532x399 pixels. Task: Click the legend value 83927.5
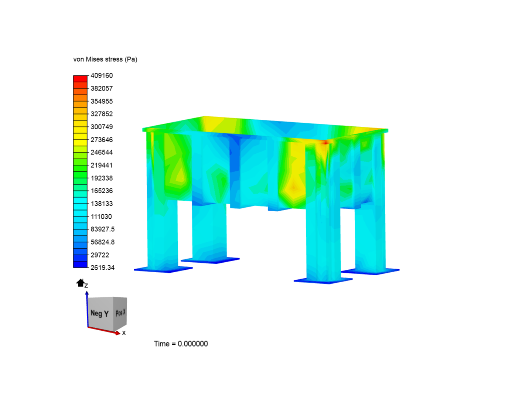point(103,229)
